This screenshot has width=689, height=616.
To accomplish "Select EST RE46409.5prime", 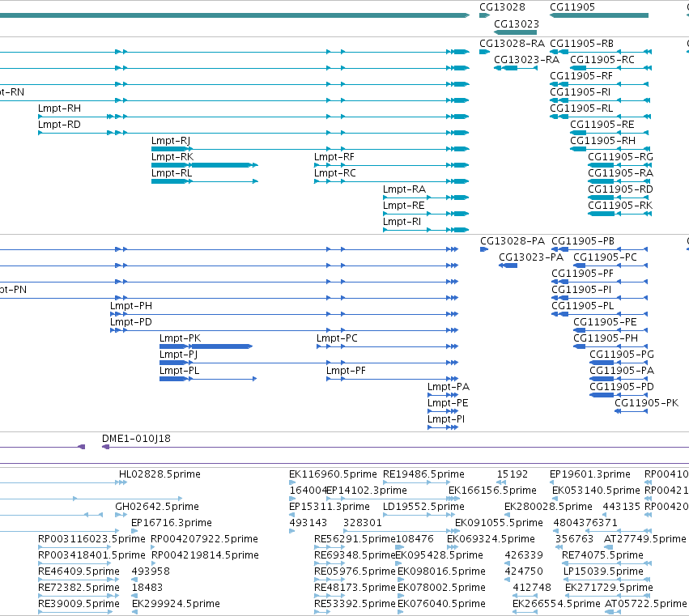I will tap(79, 572).
